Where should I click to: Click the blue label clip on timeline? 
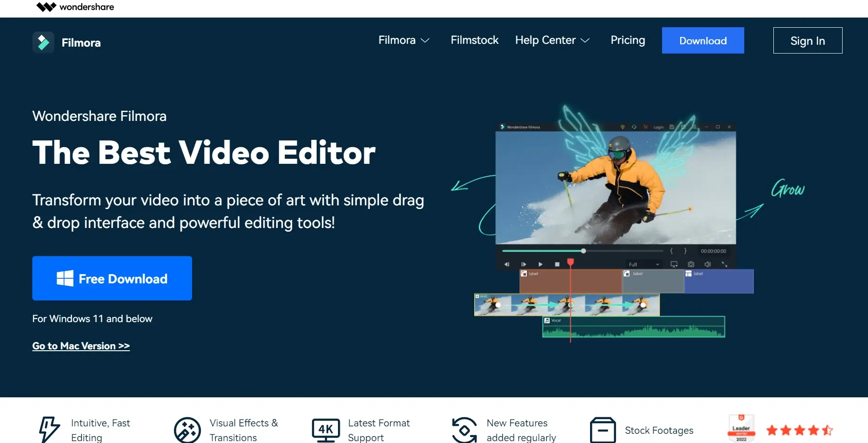[719, 281]
